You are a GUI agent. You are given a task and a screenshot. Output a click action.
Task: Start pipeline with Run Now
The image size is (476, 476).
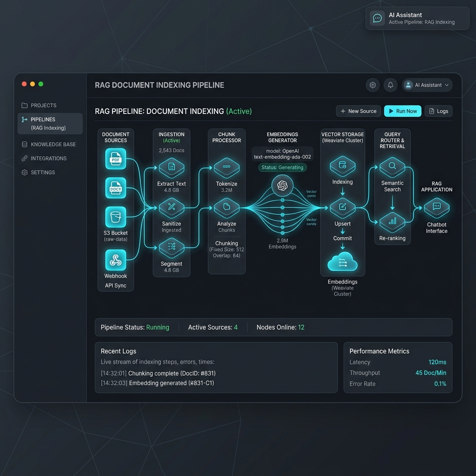403,111
